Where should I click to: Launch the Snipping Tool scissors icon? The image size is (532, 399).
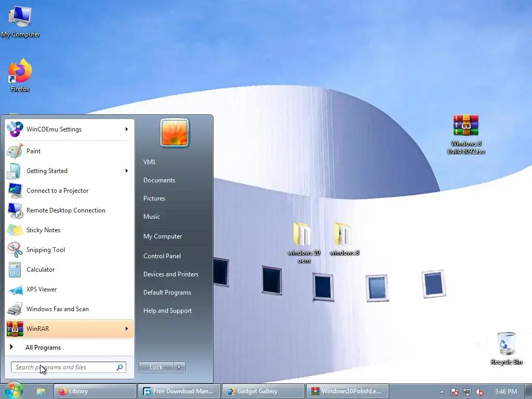15,250
